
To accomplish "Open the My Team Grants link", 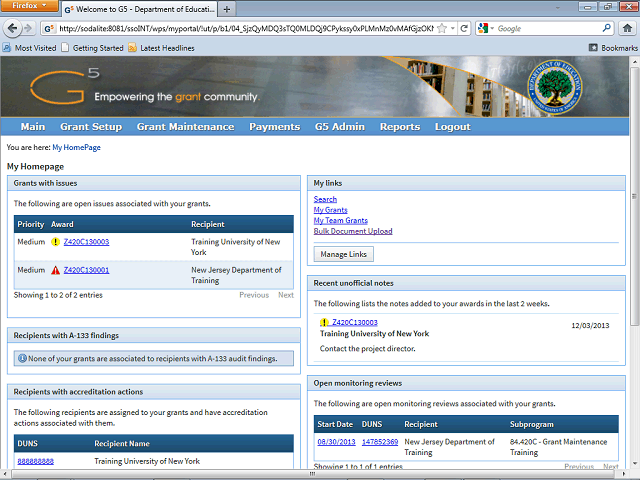I will click(340, 220).
